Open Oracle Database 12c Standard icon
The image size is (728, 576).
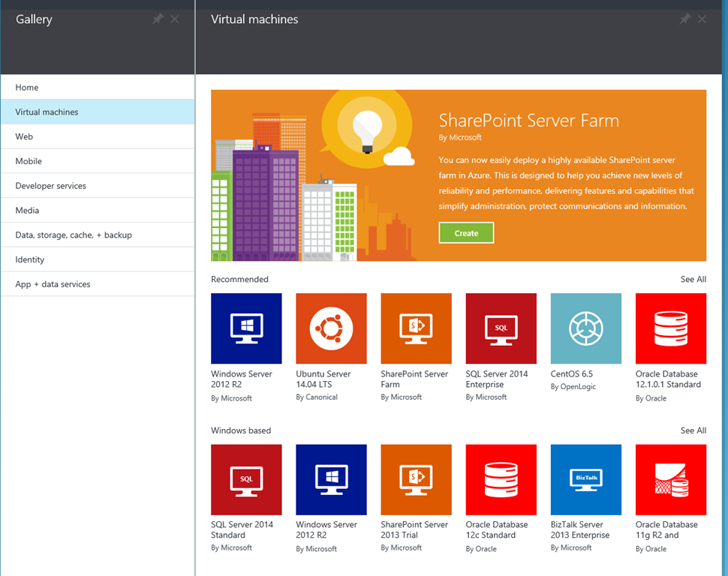[x=501, y=479]
